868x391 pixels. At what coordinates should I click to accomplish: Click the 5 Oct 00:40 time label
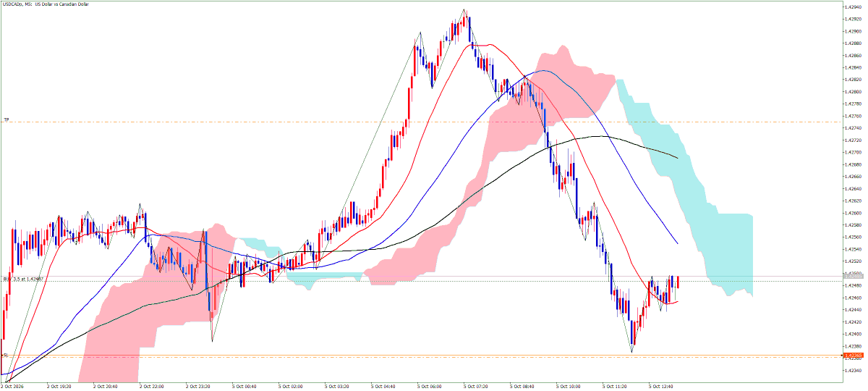[244, 387]
